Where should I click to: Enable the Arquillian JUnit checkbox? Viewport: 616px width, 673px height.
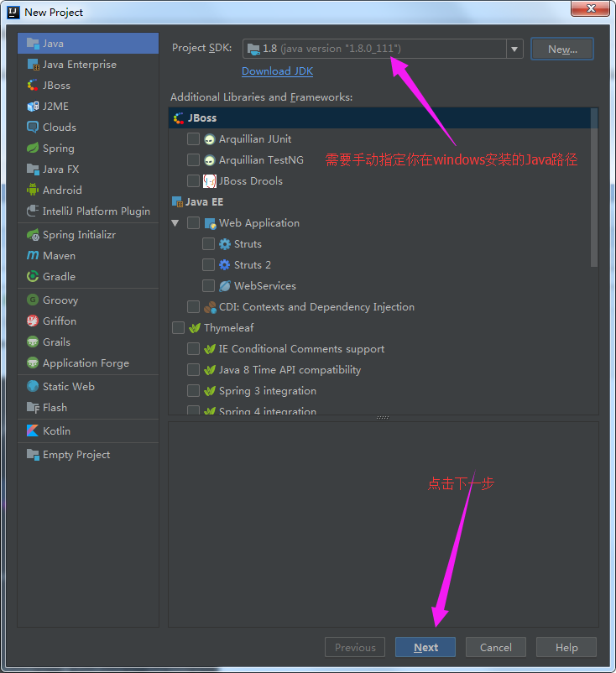coord(193,139)
